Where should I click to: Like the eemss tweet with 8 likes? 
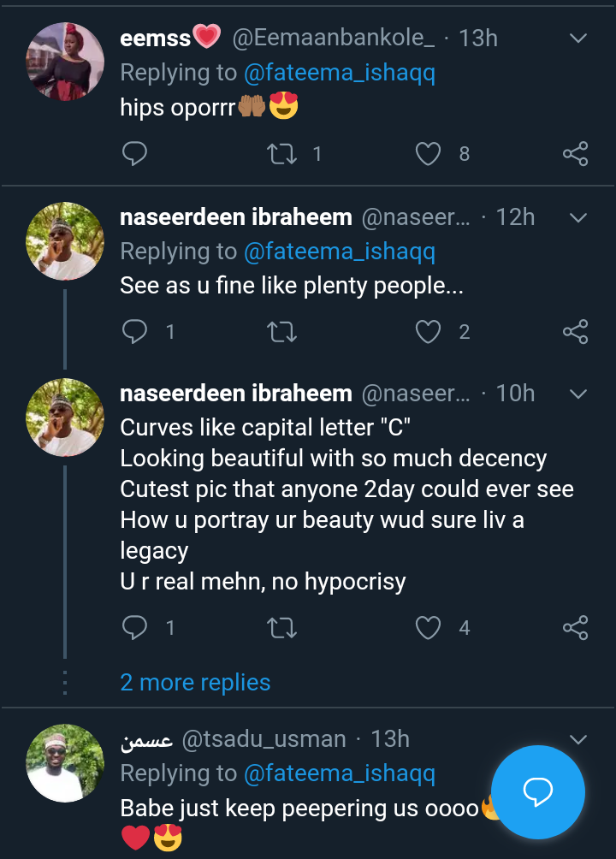[428, 154]
